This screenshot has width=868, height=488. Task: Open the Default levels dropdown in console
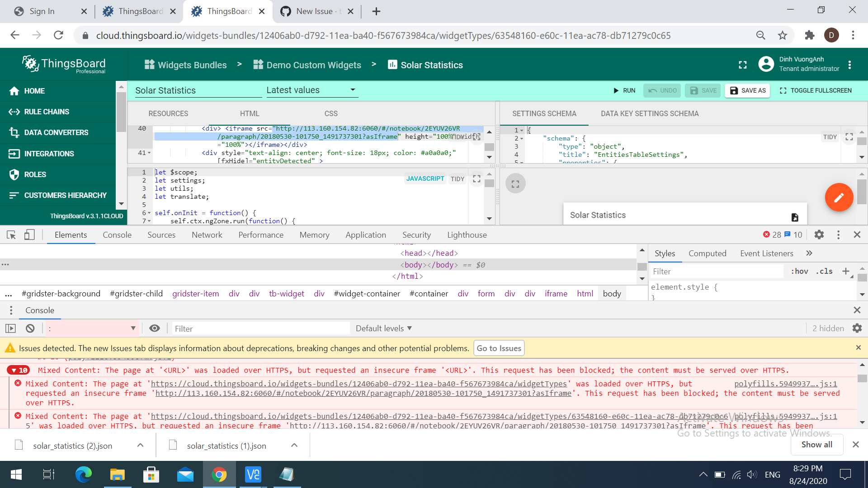tap(382, 328)
